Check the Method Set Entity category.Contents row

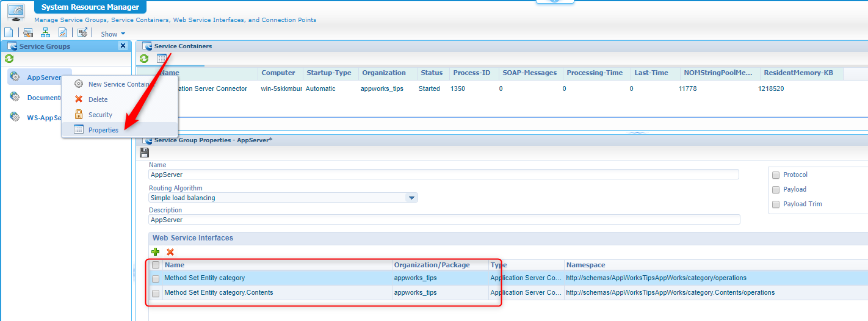[x=156, y=293]
